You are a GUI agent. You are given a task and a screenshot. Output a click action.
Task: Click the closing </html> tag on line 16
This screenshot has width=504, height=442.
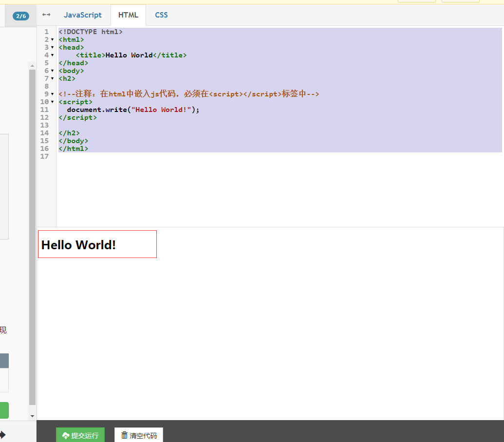coord(73,149)
